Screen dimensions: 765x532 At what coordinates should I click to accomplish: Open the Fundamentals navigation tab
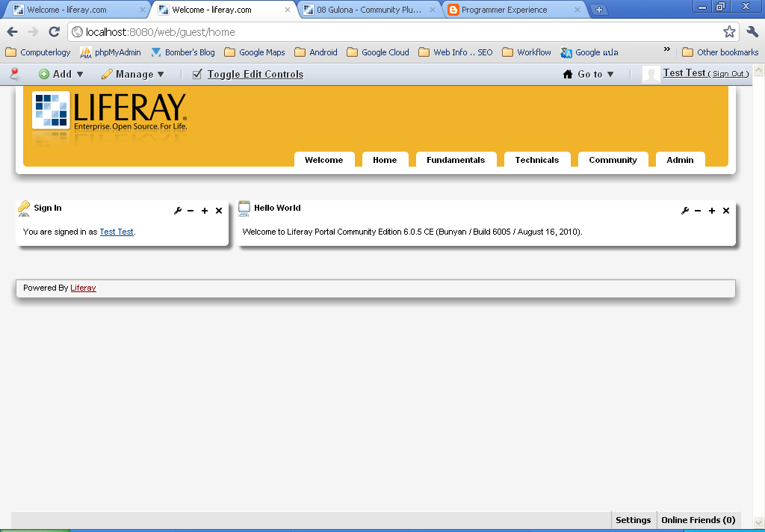456,160
